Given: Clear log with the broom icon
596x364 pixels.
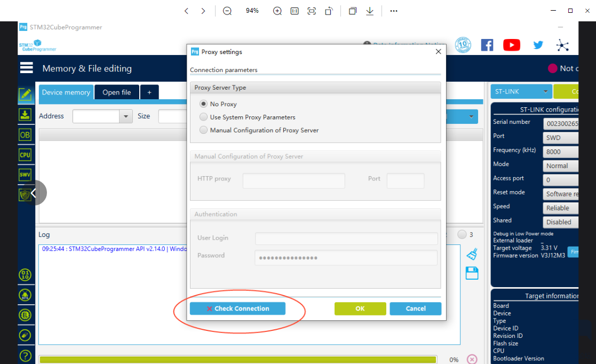Looking at the screenshot, I should coord(472,254).
